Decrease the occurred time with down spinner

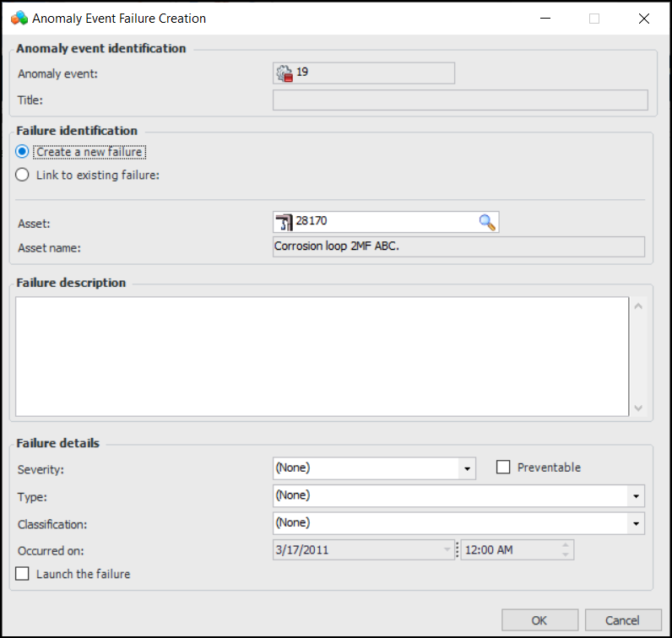pyautogui.click(x=566, y=554)
